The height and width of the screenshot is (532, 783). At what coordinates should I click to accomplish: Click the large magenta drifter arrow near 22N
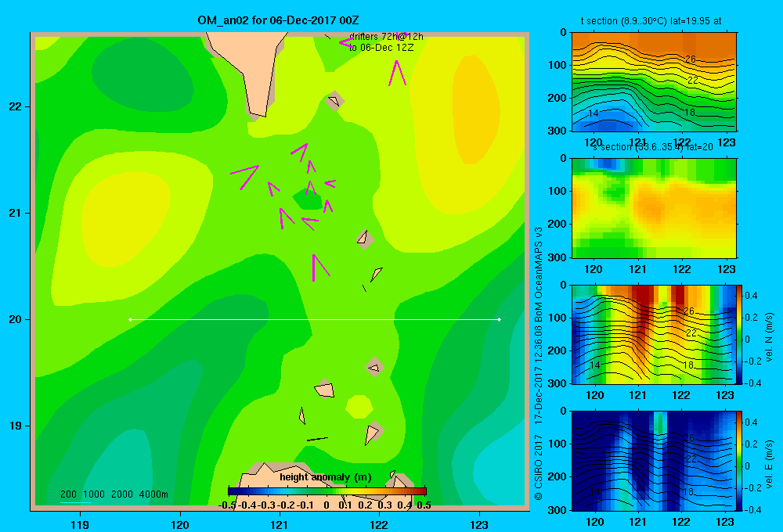[x=397, y=73]
